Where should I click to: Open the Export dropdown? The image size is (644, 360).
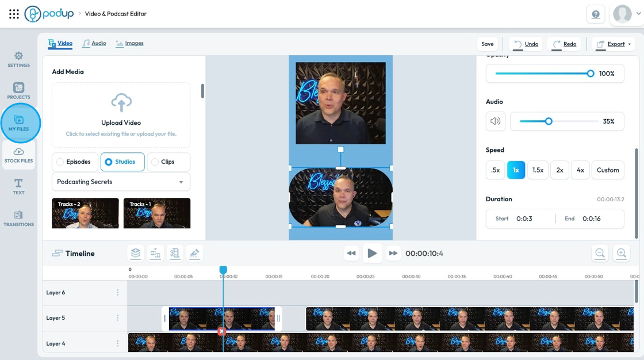pyautogui.click(x=614, y=44)
